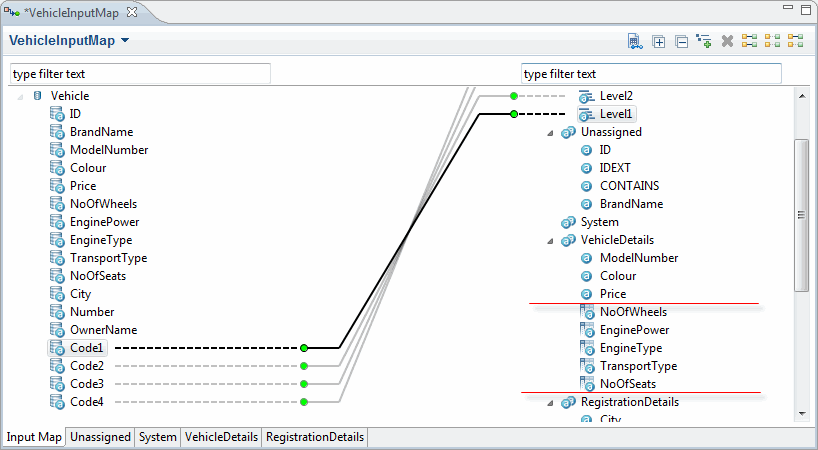This screenshot has width=818, height=450.
Task: Click the RegistrationDetails group icon
Action: click(568, 403)
